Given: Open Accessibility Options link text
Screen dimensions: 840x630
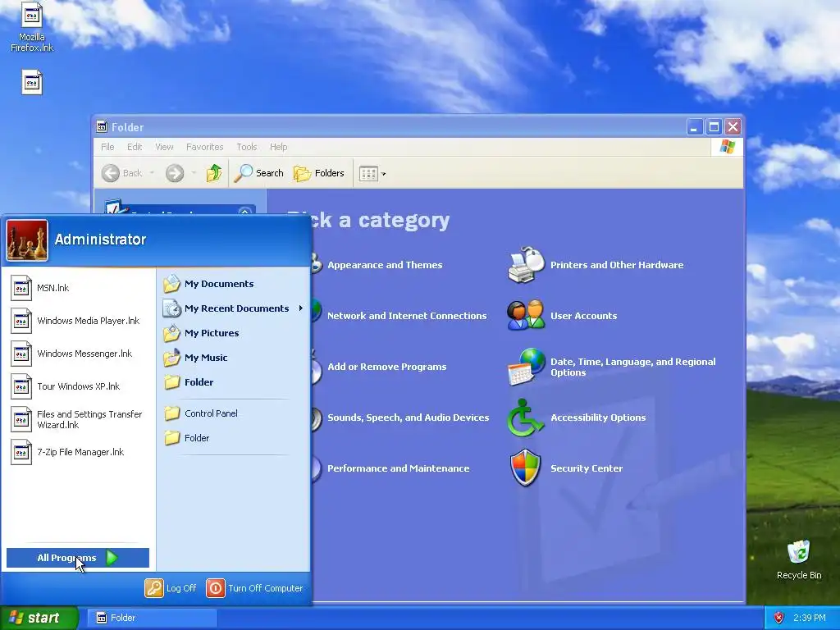Looking at the screenshot, I should click(598, 418).
